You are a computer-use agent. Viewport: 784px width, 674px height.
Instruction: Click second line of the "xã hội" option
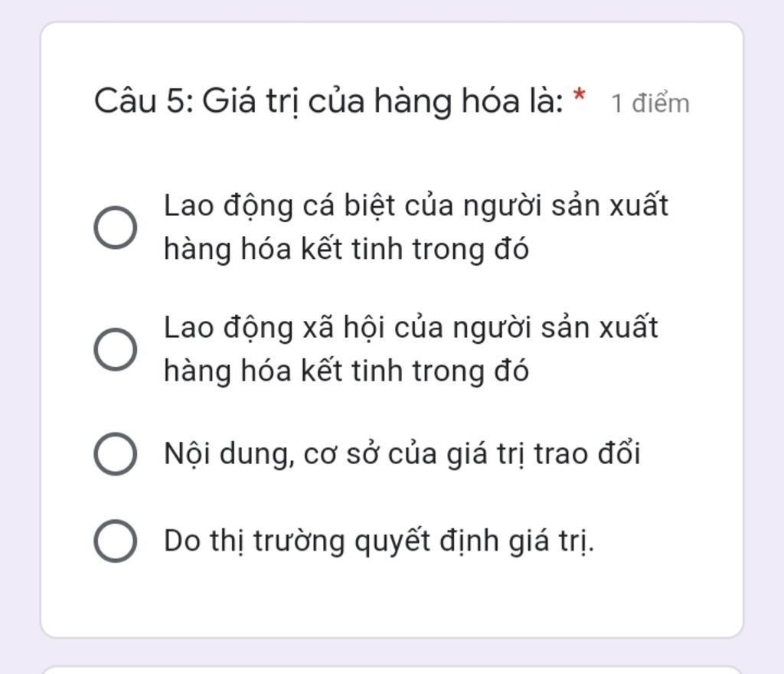click(x=346, y=371)
